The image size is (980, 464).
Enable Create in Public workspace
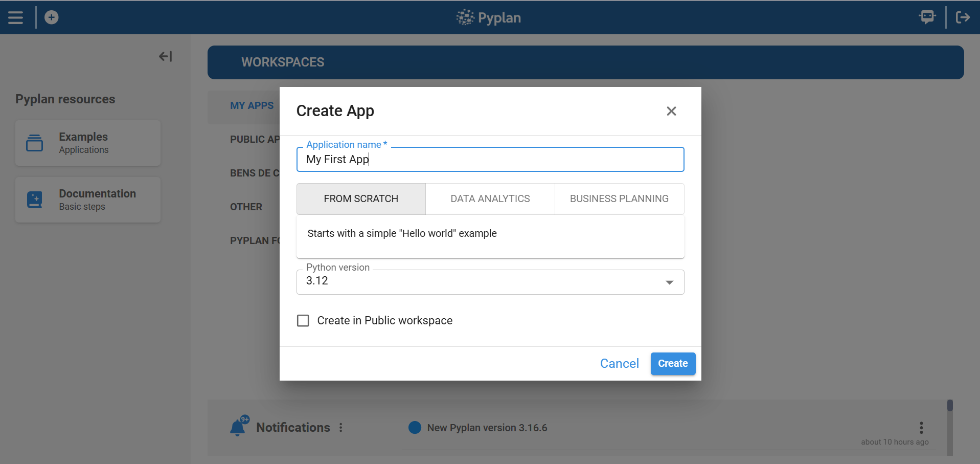303,320
